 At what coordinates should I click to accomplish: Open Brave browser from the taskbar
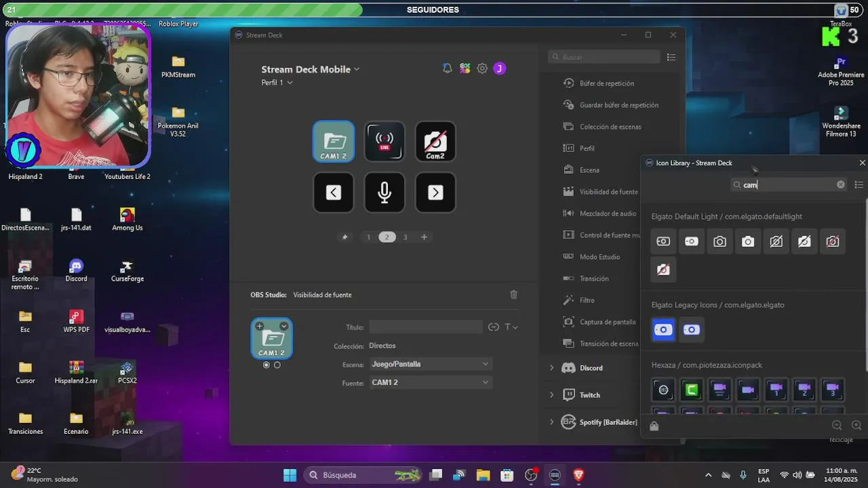(578, 475)
